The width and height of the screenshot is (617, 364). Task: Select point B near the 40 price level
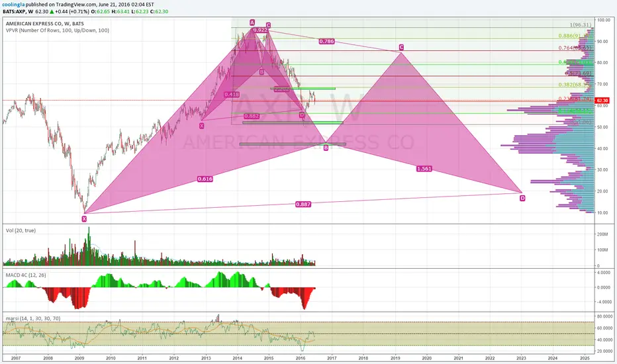click(x=326, y=148)
